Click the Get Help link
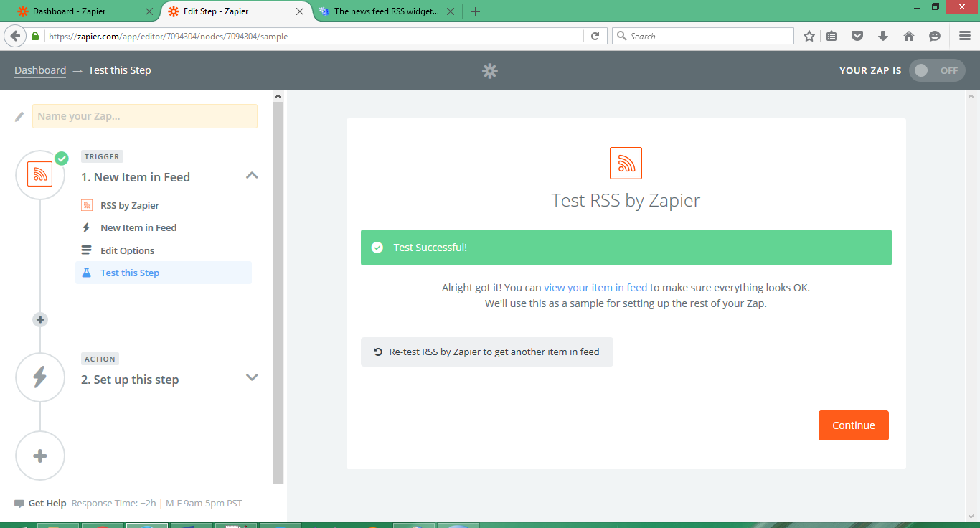Screen dimensions: 980x528 [47, 504]
